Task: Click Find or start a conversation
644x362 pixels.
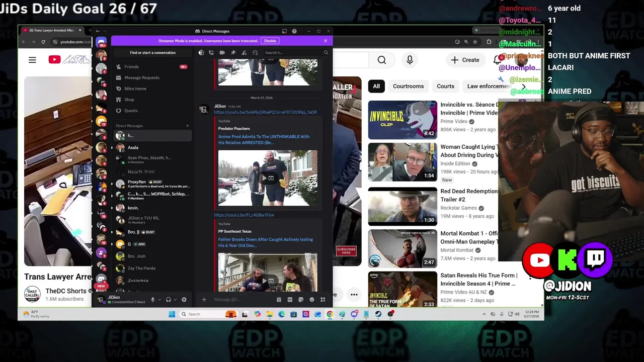Action: (x=152, y=53)
